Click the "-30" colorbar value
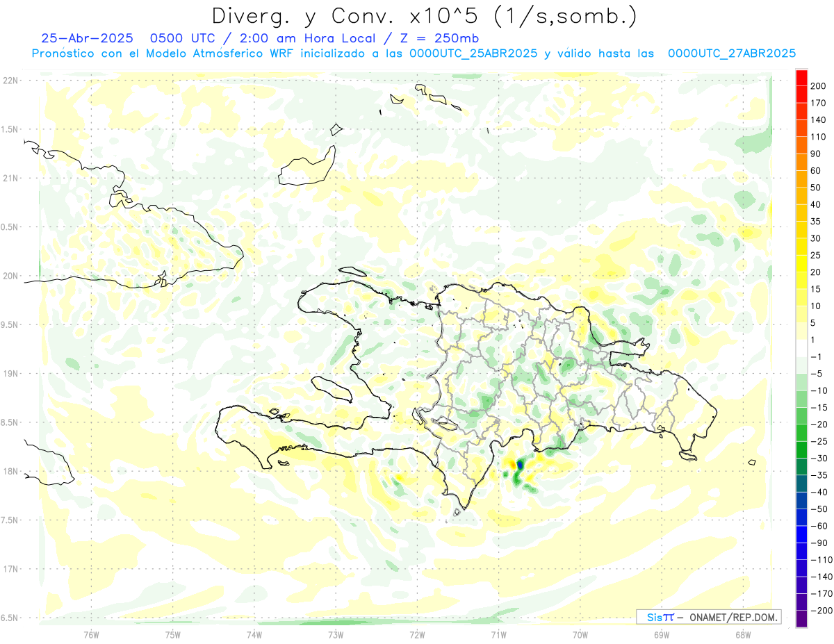This screenshot has width=834, height=644. (x=819, y=458)
